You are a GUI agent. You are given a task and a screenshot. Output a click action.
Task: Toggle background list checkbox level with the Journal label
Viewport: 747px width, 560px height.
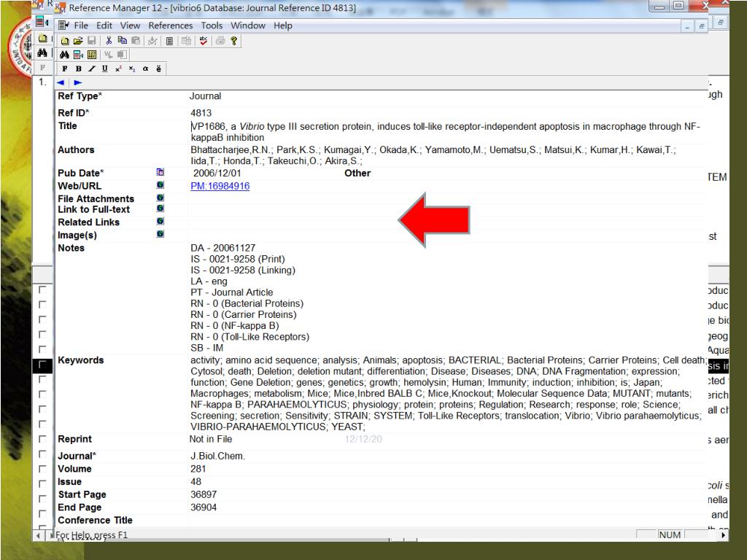tap(42, 454)
